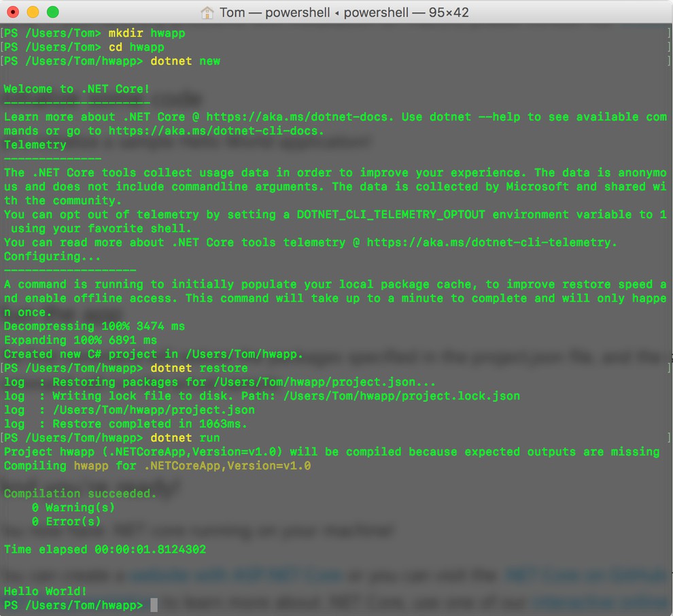Click the house icon in the title bar
The height and width of the screenshot is (616, 673).
[207, 12]
